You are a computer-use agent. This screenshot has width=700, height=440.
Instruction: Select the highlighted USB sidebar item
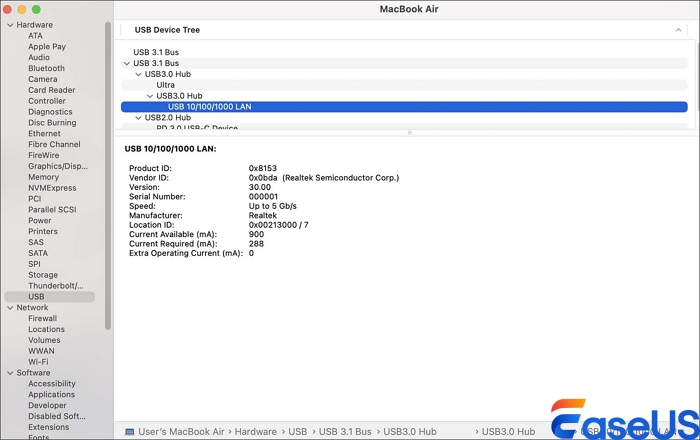[x=50, y=297]
